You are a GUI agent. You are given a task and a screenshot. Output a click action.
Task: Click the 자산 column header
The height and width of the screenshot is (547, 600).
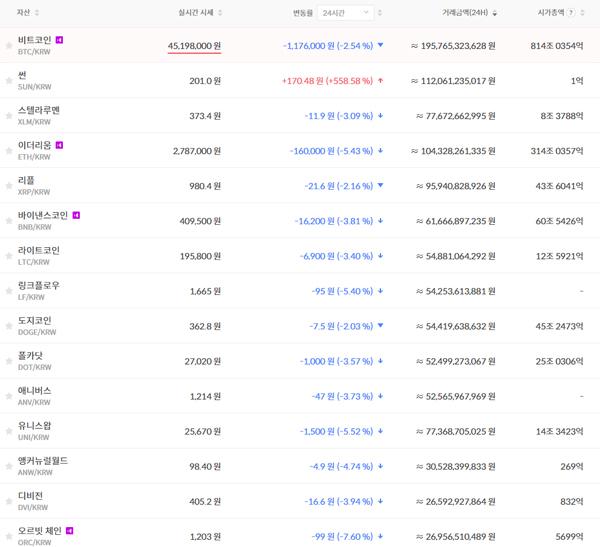coord(23,13)
